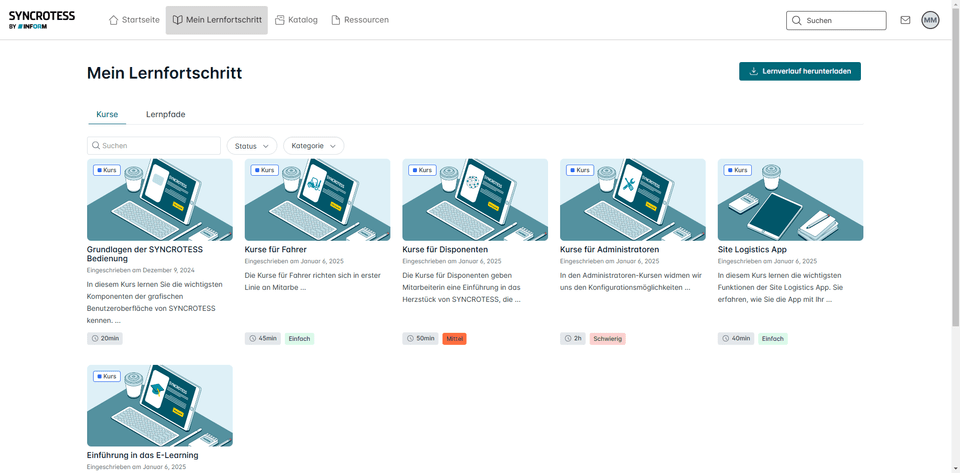Click description text of Site Logistics App
960x473 pixels.
click(783, 288)
